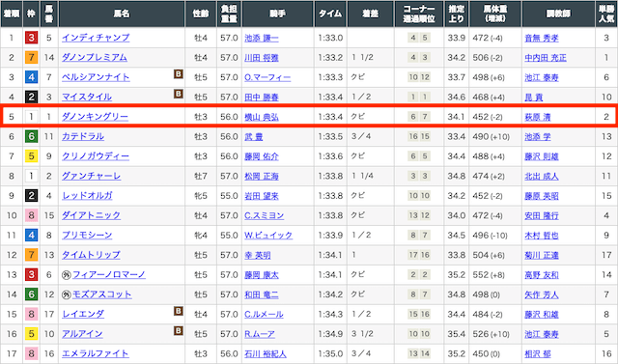Screen dimensions: 618x364
Task: Click the 外 mark before フィアーノロマーノ
Action: coord(67,275)
